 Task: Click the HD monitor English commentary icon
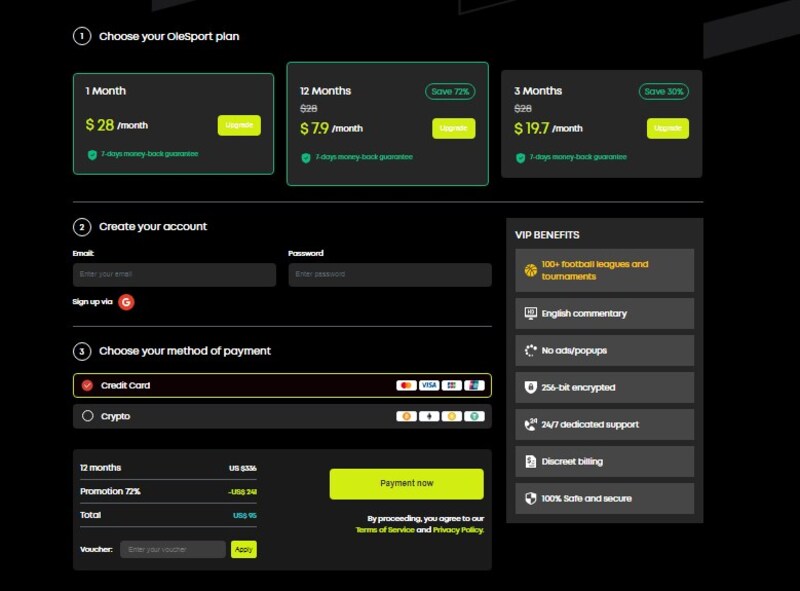tap(530, 313)
